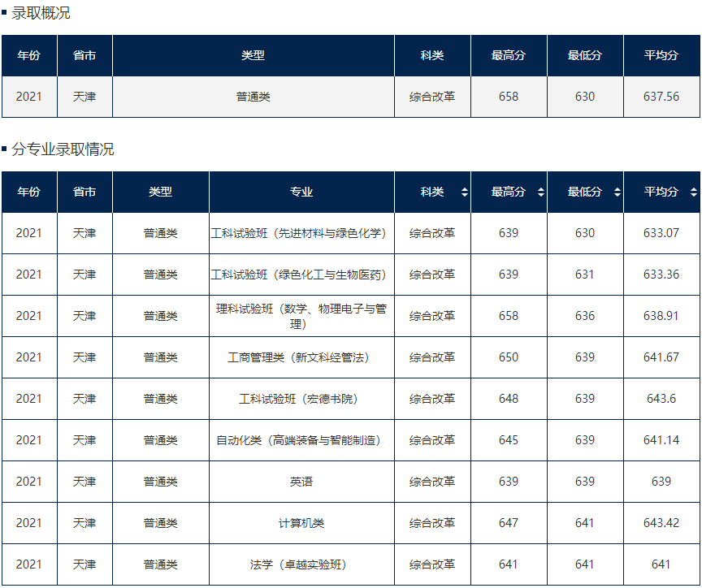Image resolution: width=702 pixels, height=588 pixels.
Task: Click 法学（卓越实验班） in the table
Action: [x=301, y=564]
